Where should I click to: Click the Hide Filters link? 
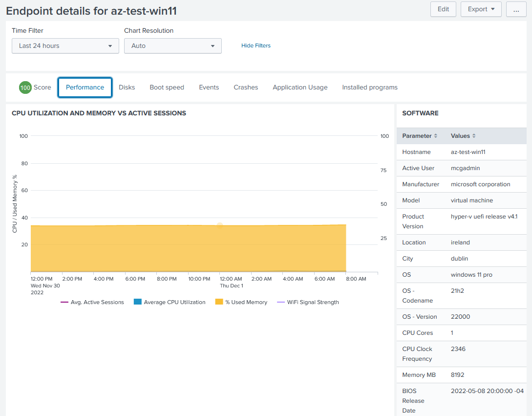point(256,45)
